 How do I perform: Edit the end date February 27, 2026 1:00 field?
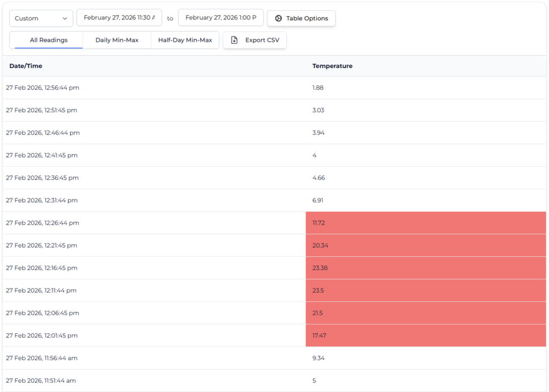pos(221,18)
